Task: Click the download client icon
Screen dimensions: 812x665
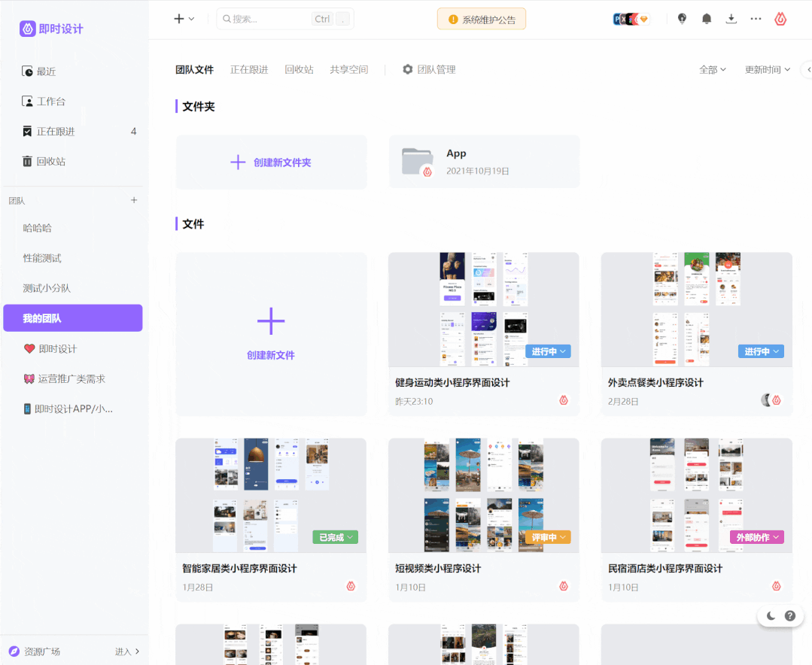Action: pyautogui.click(x=731, y=19)
